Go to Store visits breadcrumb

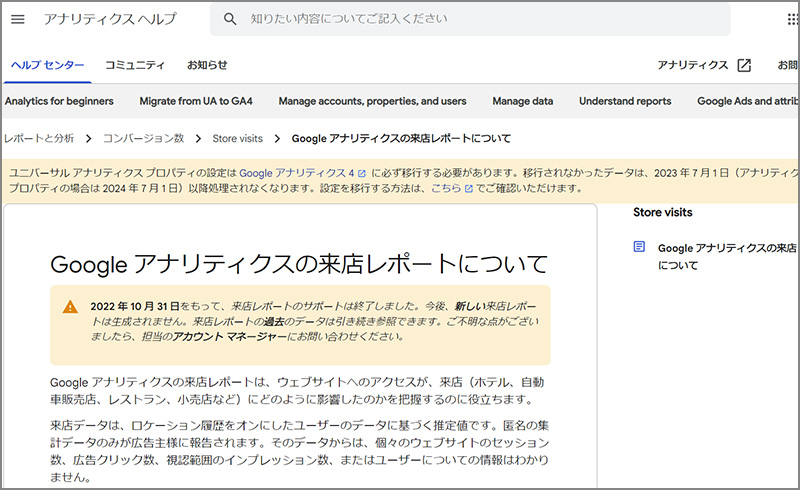[x=238, y=138]
